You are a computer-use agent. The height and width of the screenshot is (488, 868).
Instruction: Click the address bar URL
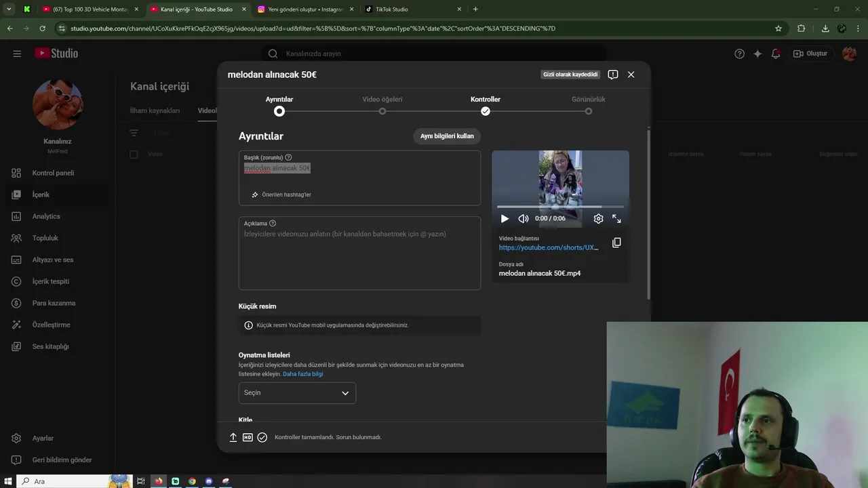point(313,28)
